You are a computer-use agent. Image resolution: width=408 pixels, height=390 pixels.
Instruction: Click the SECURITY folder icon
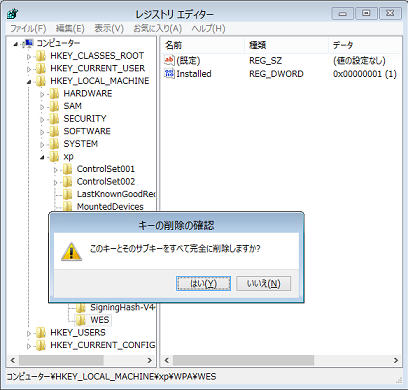54,119
